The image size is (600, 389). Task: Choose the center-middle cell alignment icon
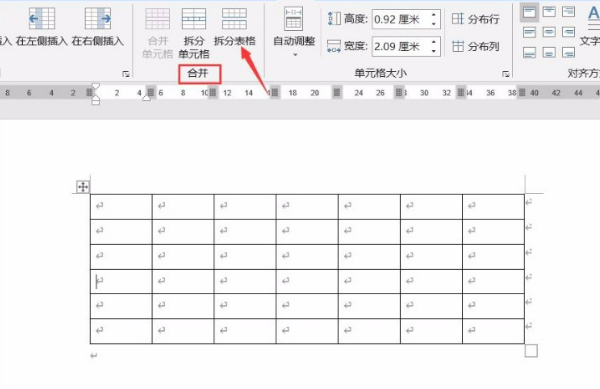pos(549,32)
